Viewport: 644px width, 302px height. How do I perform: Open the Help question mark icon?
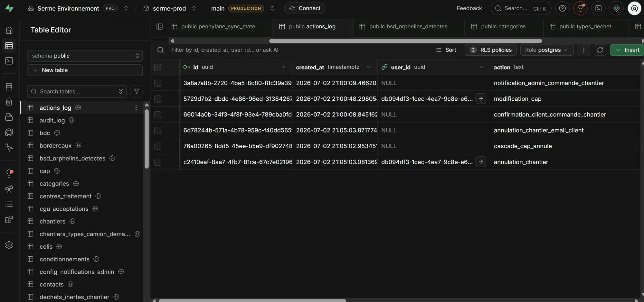562,8
